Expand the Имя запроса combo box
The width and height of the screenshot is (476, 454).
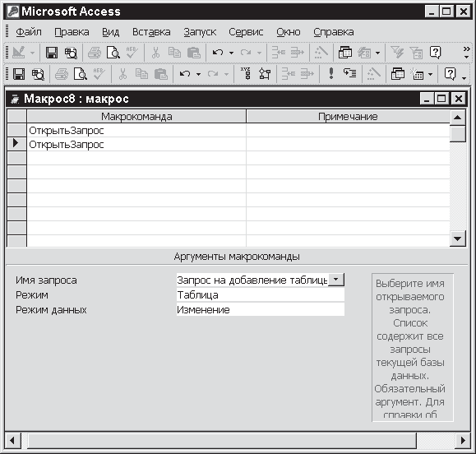(x=336, y=280)
